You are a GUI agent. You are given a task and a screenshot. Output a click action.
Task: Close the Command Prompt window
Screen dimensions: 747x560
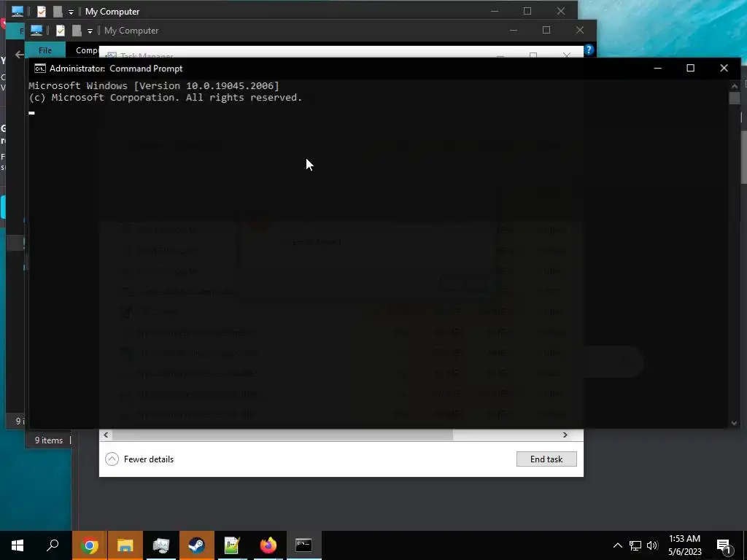coord(724,68)
